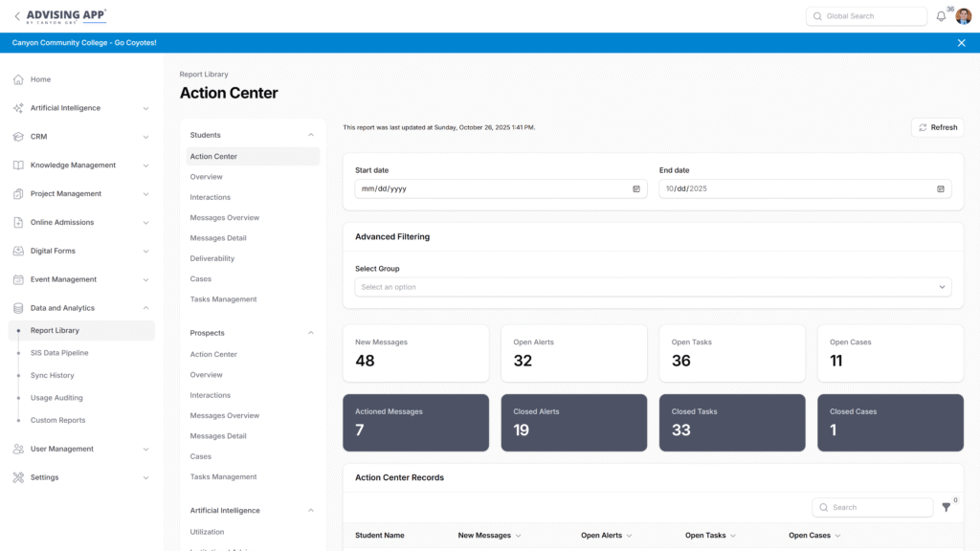Viewport: 980px width, 551px height.
Task: Open Deliverability report link
Action: [212, 258]
